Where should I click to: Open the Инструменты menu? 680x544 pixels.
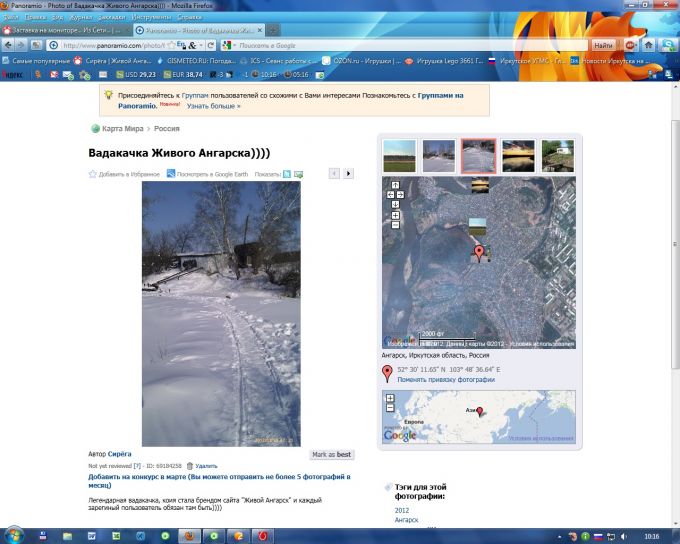[150, 17]
